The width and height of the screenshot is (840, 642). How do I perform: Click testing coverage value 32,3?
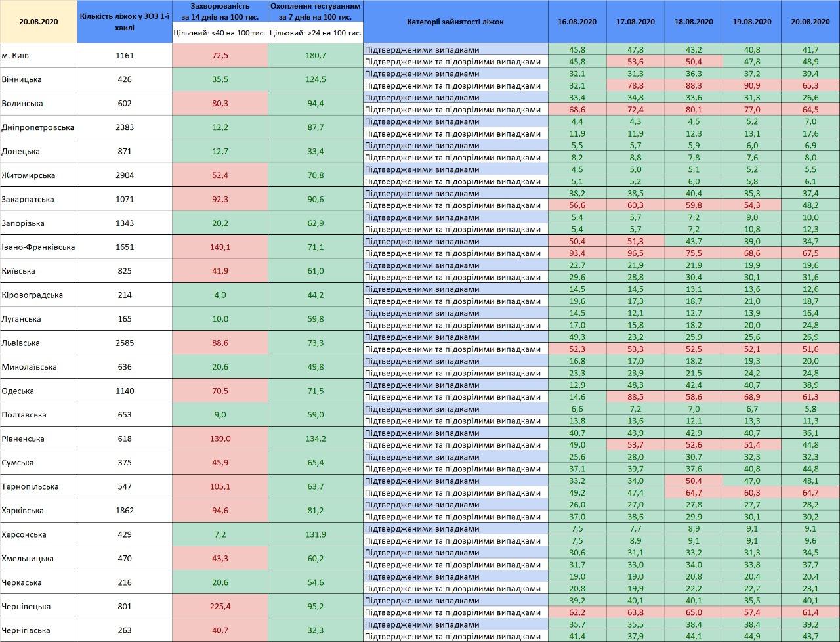click(x=316, y=631)
